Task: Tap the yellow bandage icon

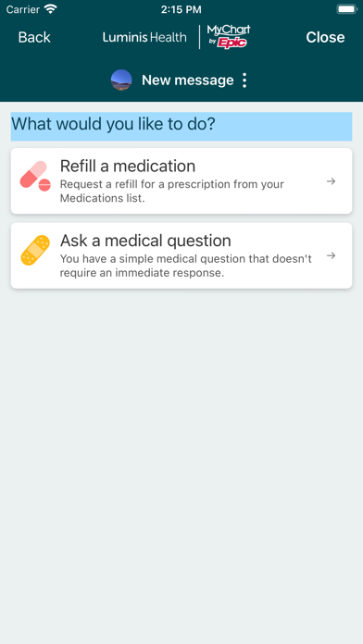Action: 35,251
